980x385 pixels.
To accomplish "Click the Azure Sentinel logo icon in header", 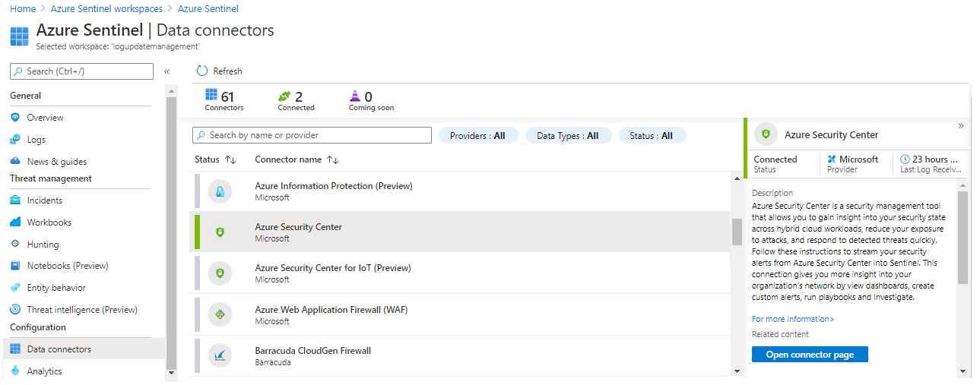I will pos(19,36).
